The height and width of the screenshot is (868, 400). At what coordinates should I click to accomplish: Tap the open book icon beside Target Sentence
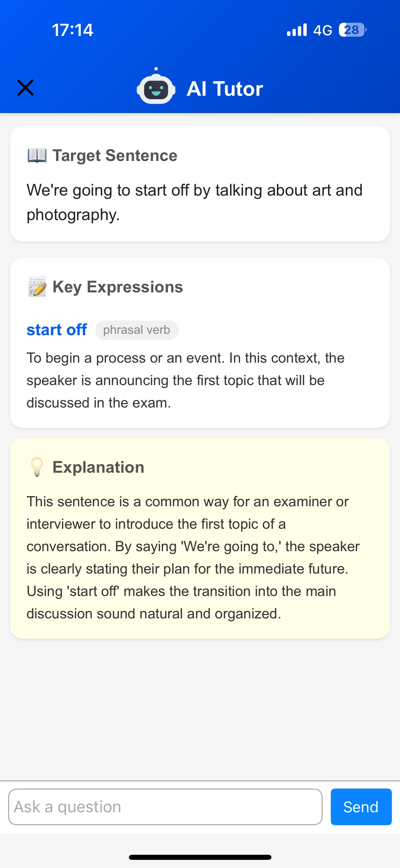(37, 156)
